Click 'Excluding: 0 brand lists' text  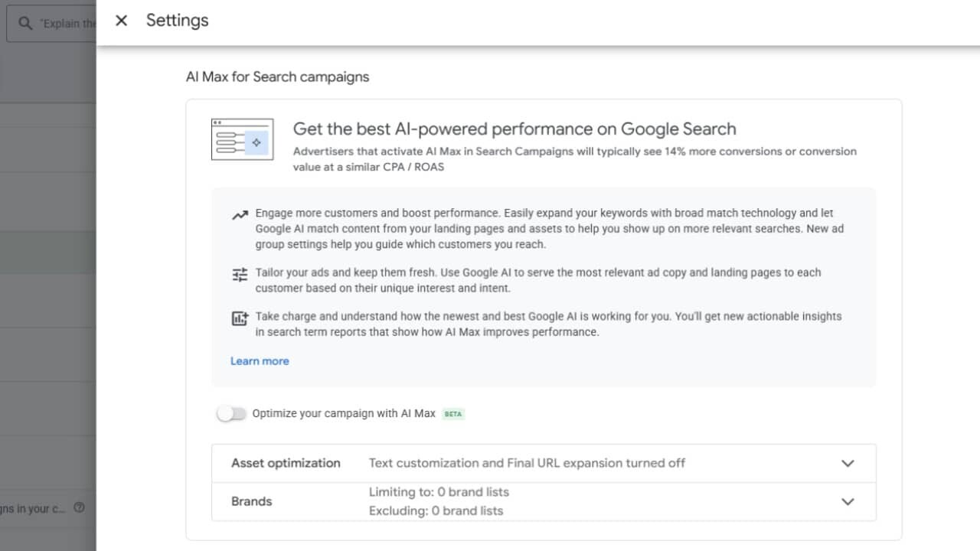436,510
